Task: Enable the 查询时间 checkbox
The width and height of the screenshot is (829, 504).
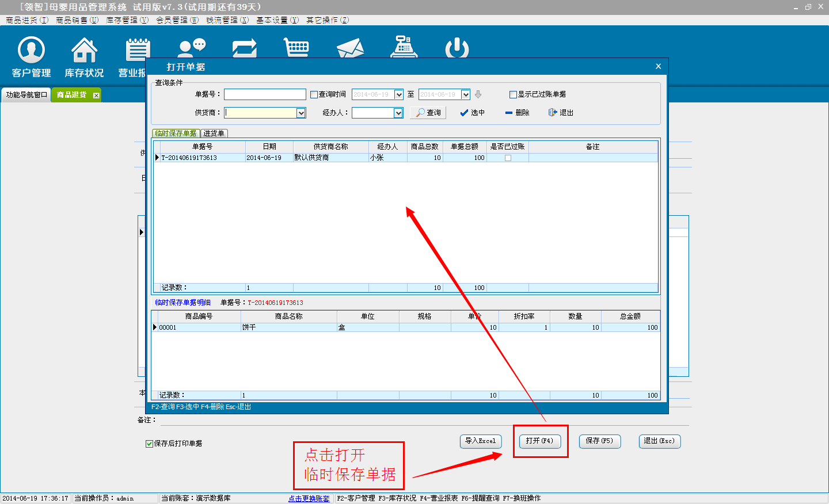Action: point(314,95)
